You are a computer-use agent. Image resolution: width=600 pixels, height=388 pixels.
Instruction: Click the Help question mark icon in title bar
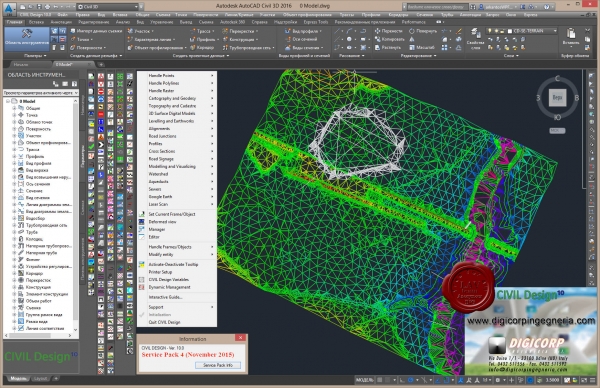[547, 7]
